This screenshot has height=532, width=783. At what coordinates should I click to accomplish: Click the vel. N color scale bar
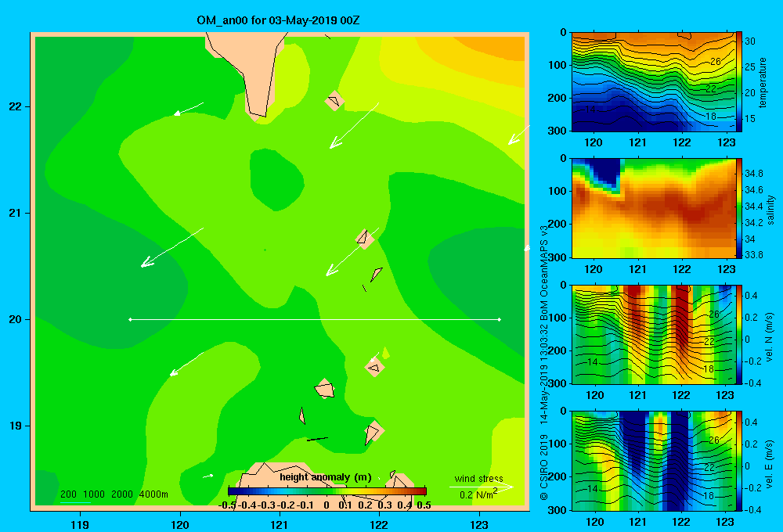tap(739, 334)
